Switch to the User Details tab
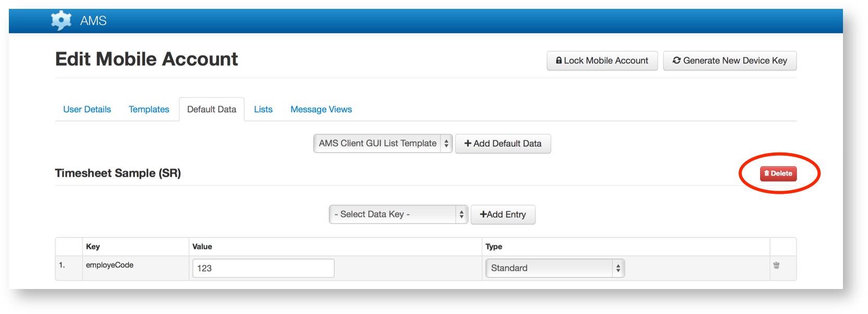Image resolution: width=868 pixels, height=314 pixels. pyautogui.click(x=87, y=109)
